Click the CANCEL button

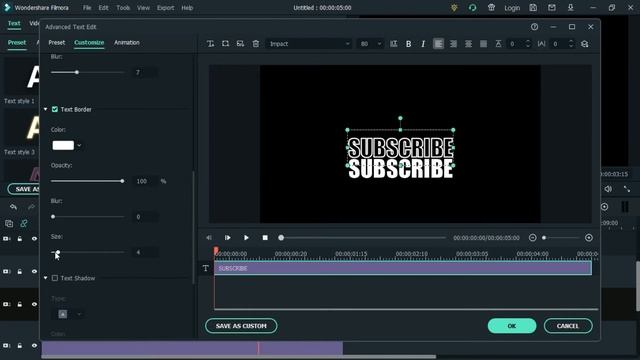(x=568, y=326)
